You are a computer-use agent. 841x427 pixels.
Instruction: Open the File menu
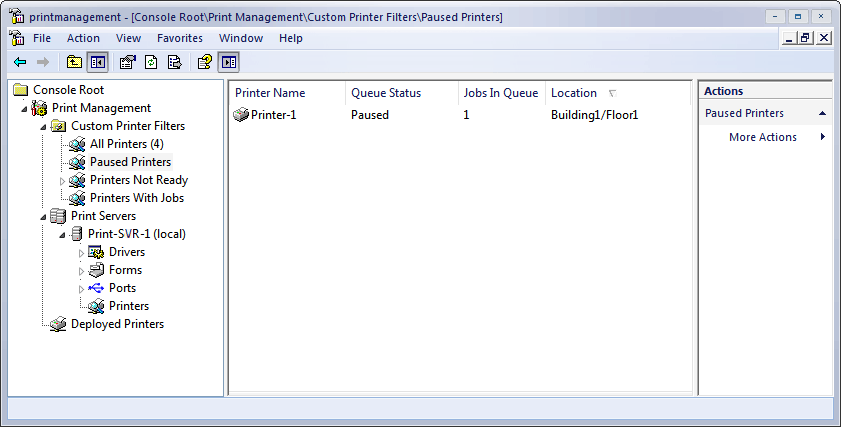pyautogui.click(x=42, y=38)
